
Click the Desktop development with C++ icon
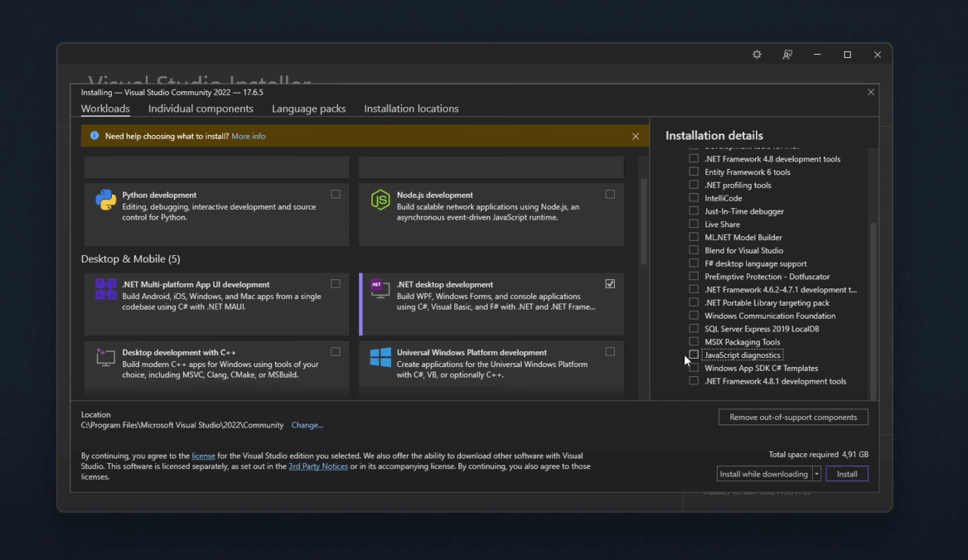105,357
